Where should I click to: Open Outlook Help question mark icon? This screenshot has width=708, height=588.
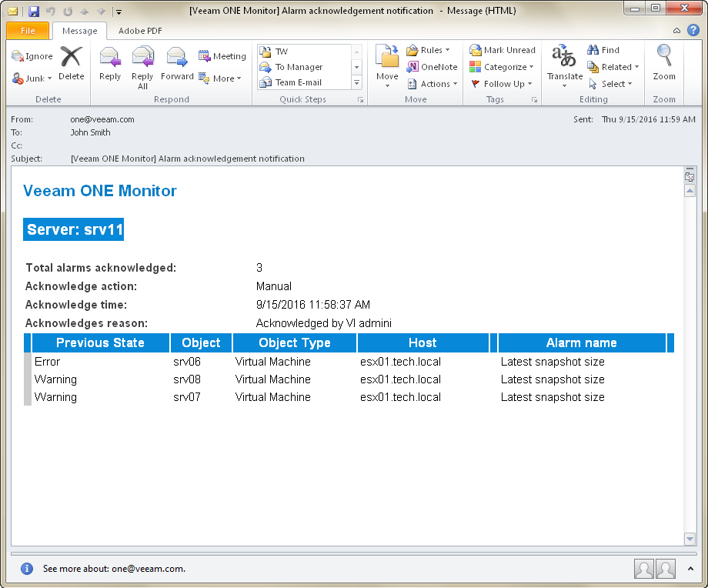693,30
